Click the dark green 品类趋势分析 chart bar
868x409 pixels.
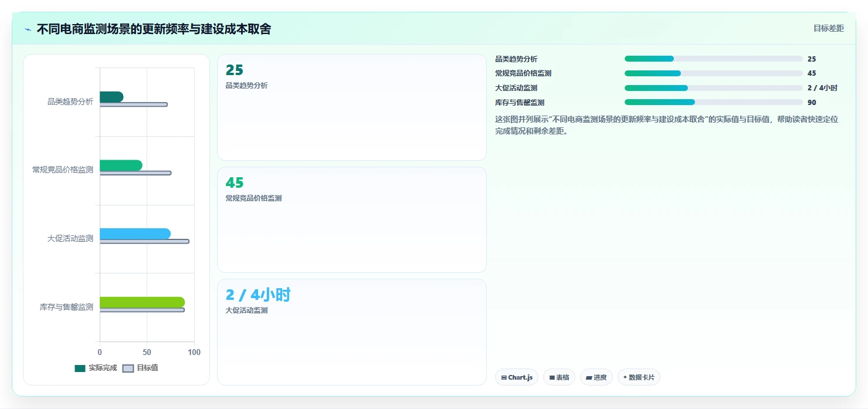coord(111,97)
